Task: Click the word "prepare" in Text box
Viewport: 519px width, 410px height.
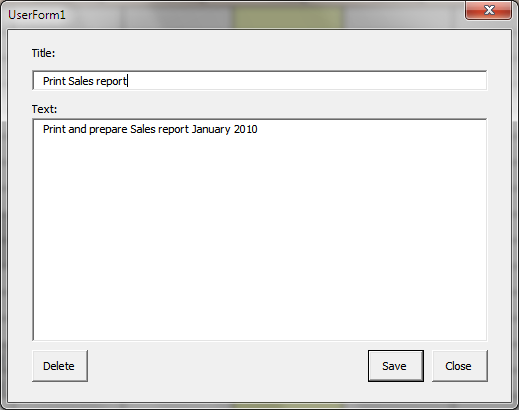Action: coord(108,130)
